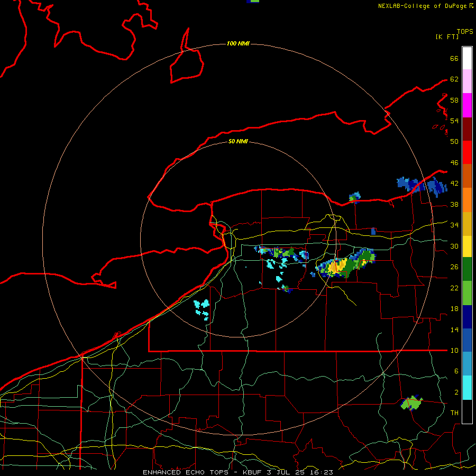Click the 50 legend value
Image resolution: width=476 pixels, height=476 pixels.
(x=454, y=141)
